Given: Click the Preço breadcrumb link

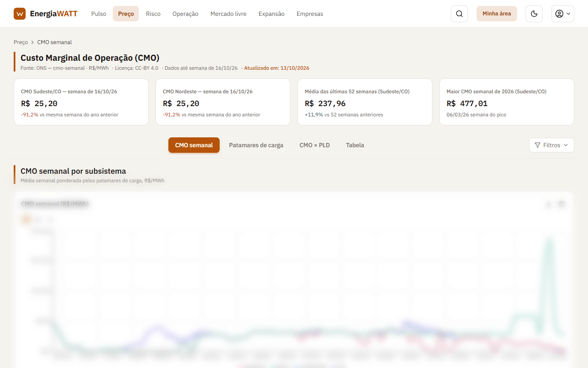Looking at the screenshot, I should tap(21, 42).
